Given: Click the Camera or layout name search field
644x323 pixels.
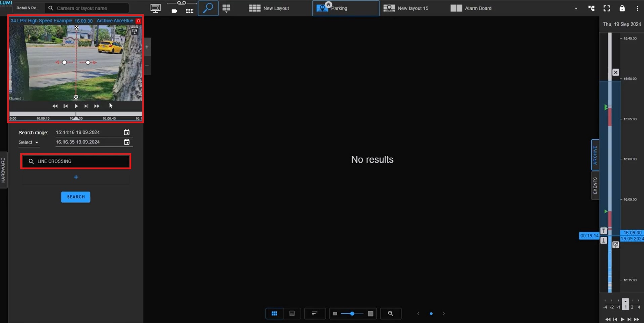Looking at the screenshot, I should tap(87, 8).
